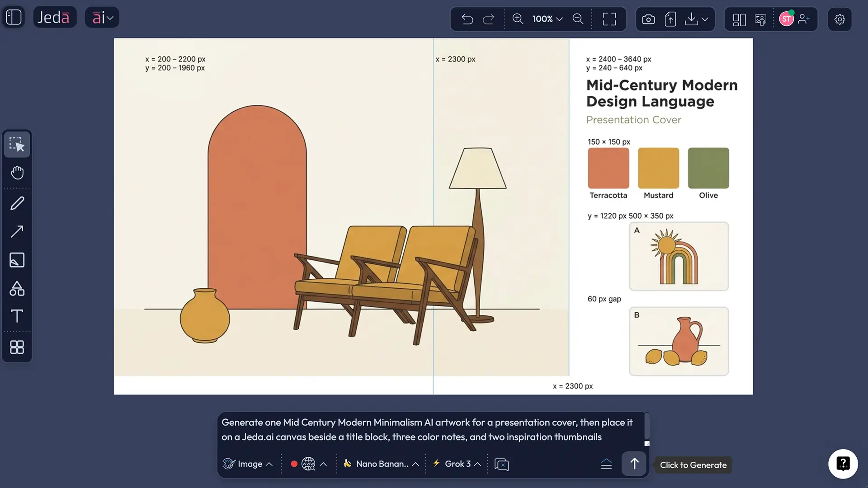This screenshot has width=868, height=488.
Task: Open the layout panels icon
Action: [739, 19]
